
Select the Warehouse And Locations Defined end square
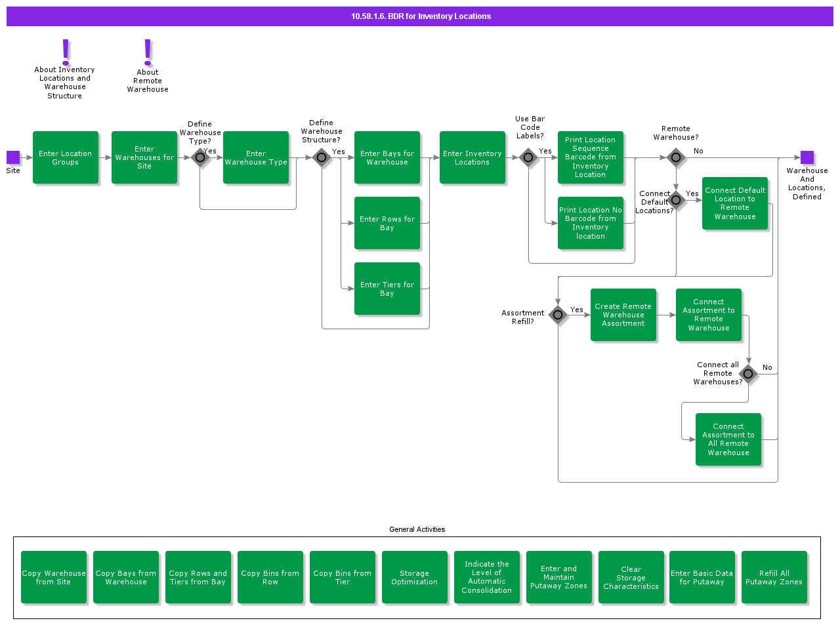click(x=807, y=157)
